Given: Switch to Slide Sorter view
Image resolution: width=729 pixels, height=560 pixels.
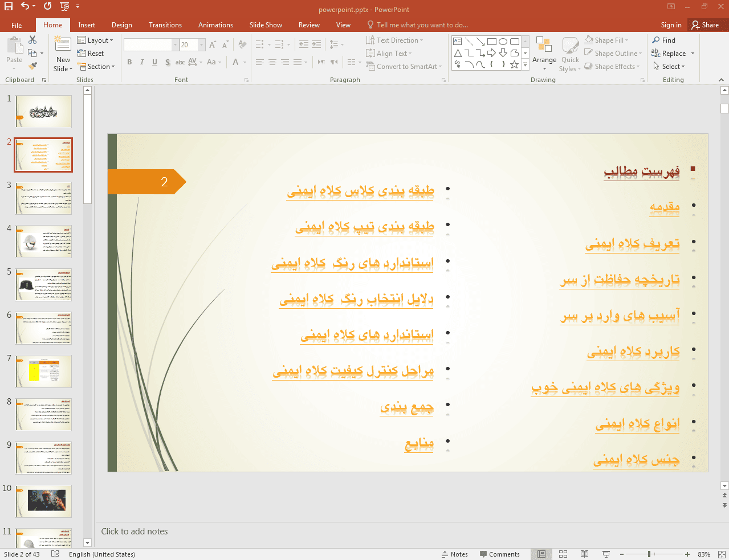Looking at the screenshot, I should tap(563, 554).
